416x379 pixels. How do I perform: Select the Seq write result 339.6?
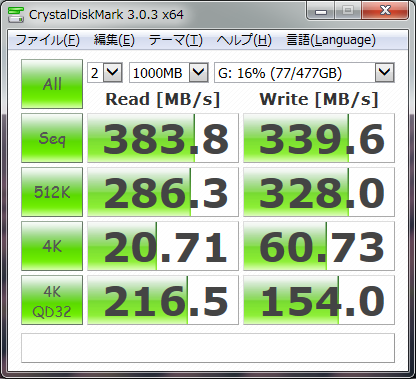[319, 138]
